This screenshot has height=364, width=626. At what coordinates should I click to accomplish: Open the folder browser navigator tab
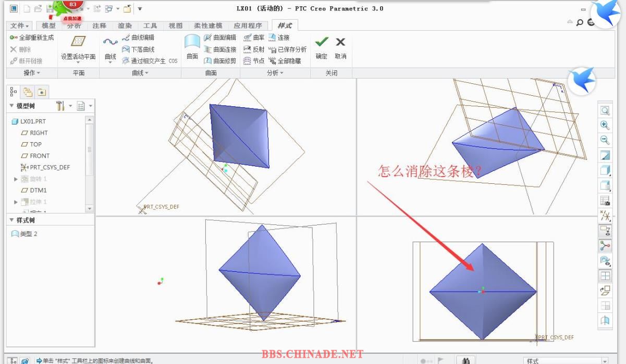(28, 92)
